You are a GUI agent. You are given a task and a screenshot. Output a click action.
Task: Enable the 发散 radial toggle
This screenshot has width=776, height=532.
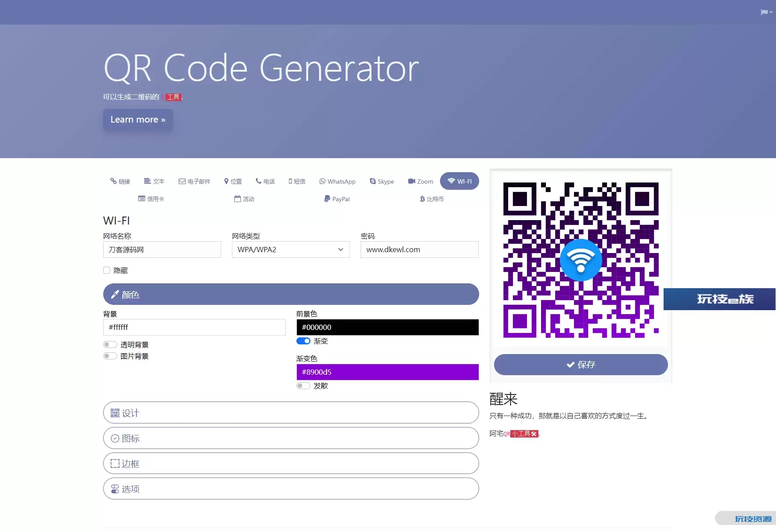pyautogui.click(x=303, y=386)
